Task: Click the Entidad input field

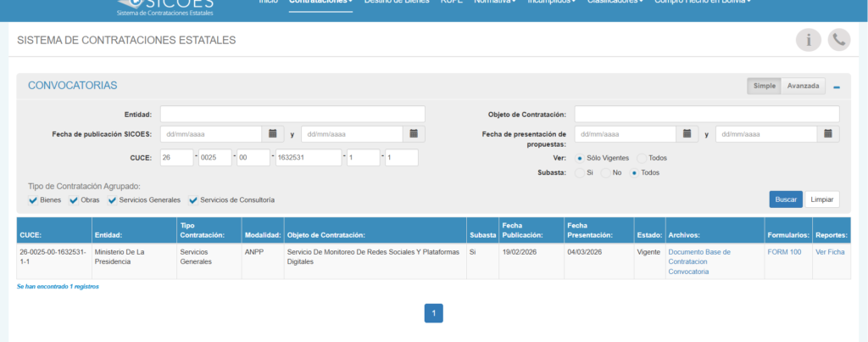Action: (x=292, y=114)
